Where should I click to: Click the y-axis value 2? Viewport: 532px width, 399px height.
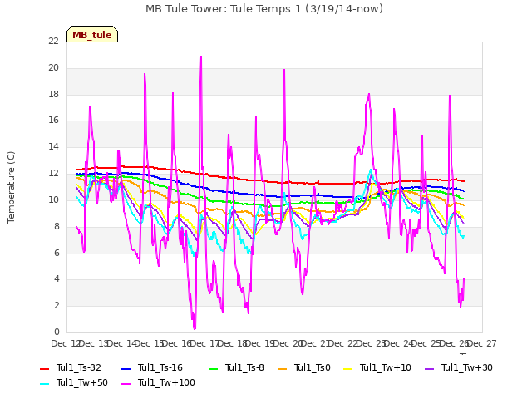click(x=57, y=305)
